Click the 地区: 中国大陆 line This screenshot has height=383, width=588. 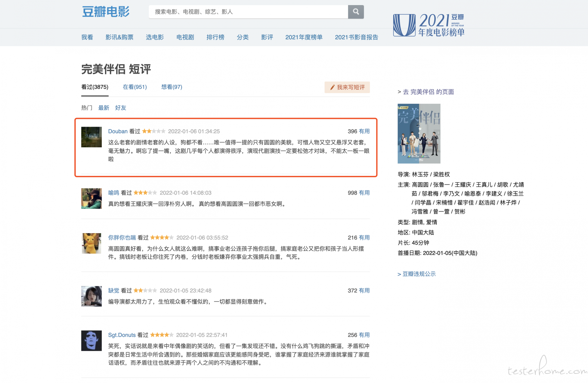416,232
